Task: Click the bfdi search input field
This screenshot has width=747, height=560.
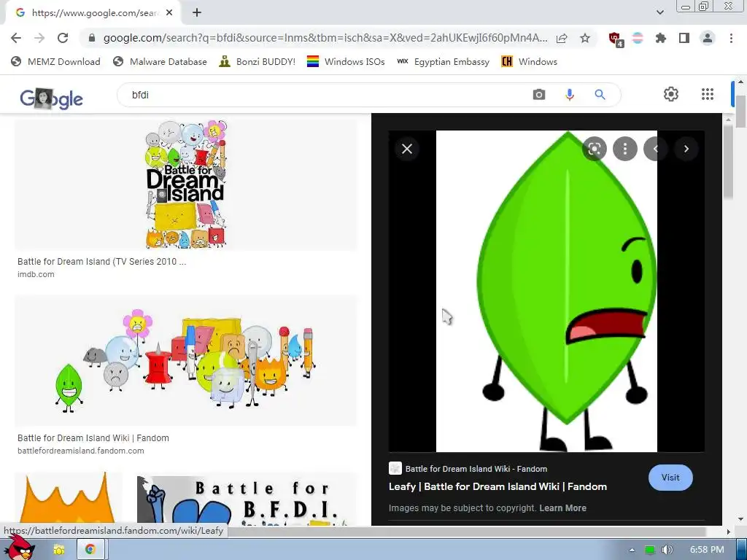Action: (x=329, y=95)
